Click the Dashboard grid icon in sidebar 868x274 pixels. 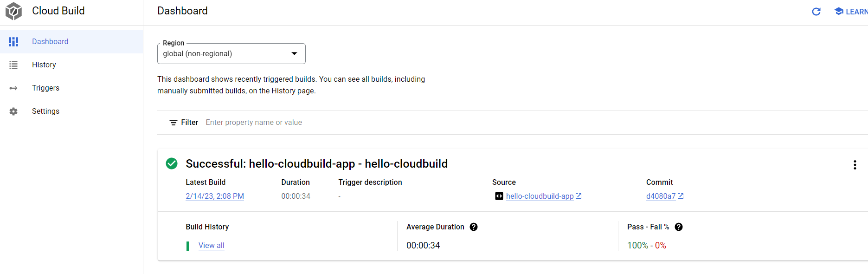pos(13,42)
